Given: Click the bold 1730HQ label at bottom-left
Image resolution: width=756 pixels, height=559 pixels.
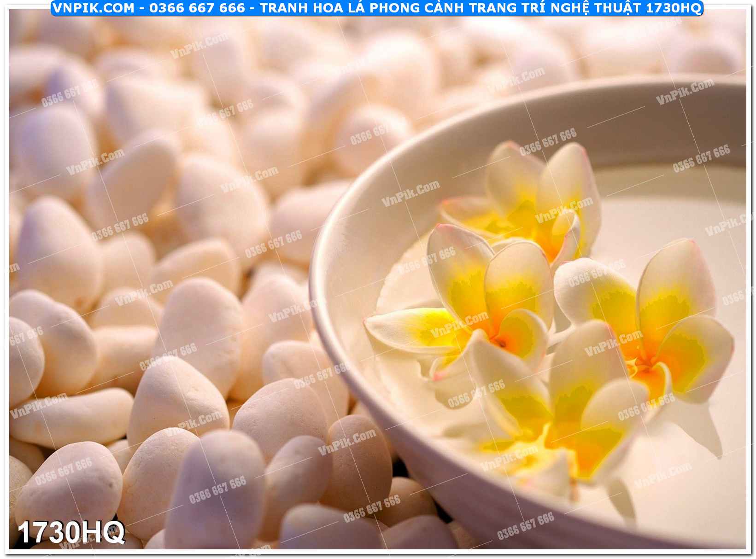Looking at the screenshot, I should point(71,532).
